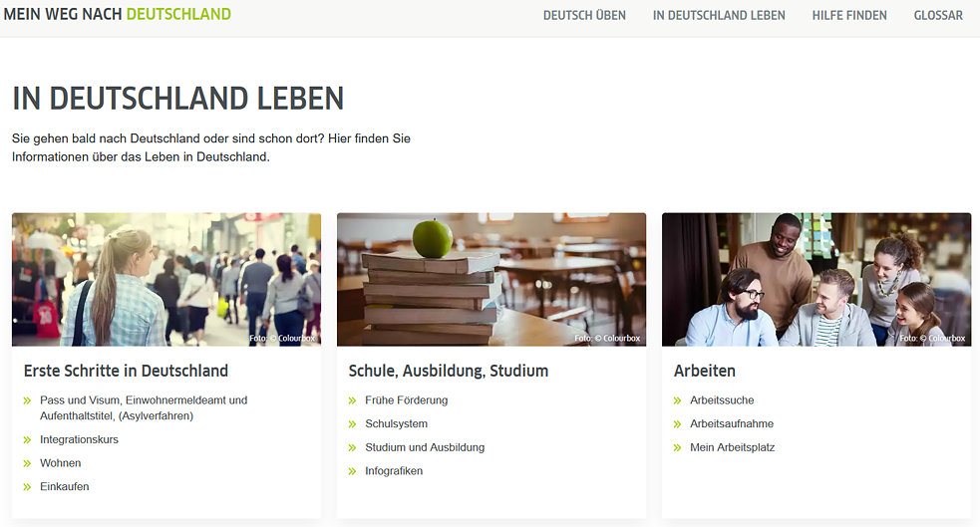
Task: Click the arrow bullet before Einkaufen
Action: click(x=27, y=488)
